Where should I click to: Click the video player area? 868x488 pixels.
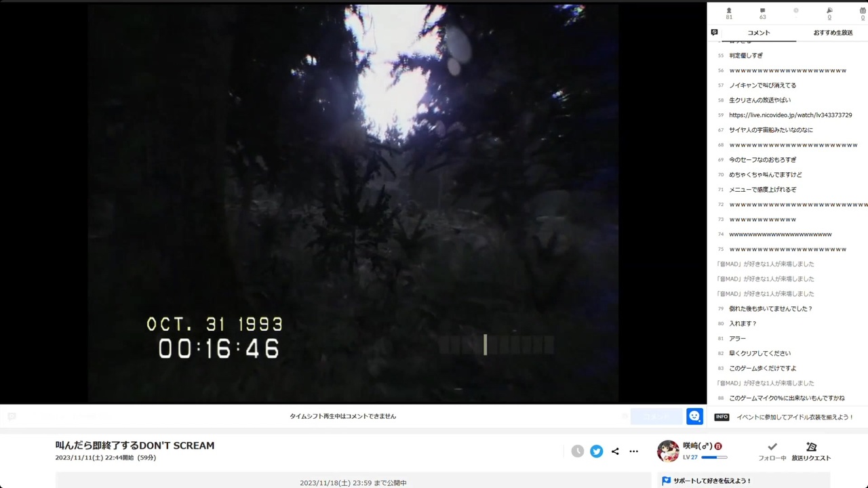click(x=353, y=203)
